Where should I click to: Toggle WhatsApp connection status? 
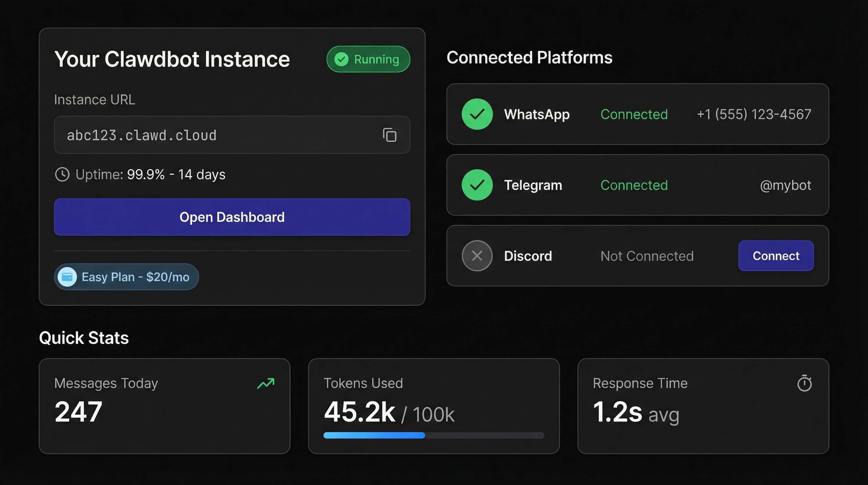[634, 114]
